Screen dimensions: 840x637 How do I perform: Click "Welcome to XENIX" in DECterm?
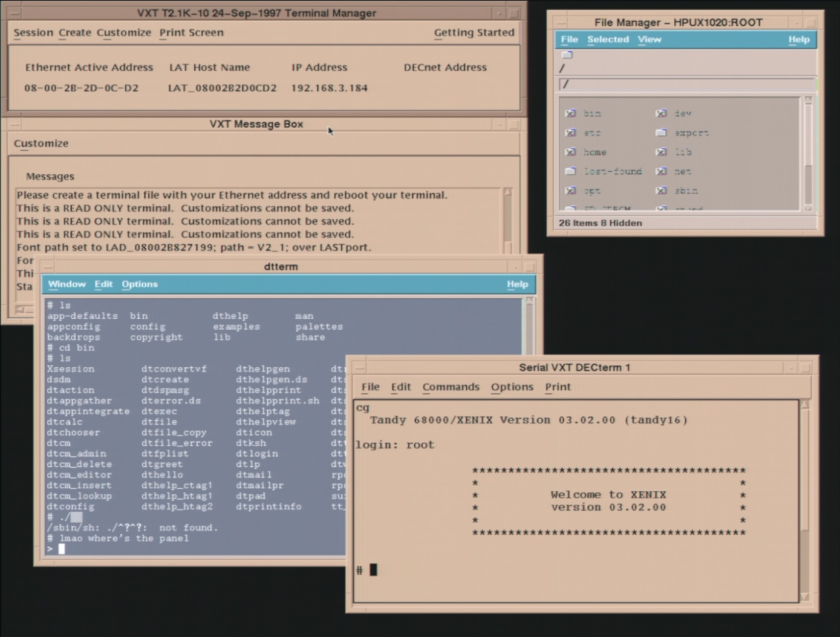(608, 495)
